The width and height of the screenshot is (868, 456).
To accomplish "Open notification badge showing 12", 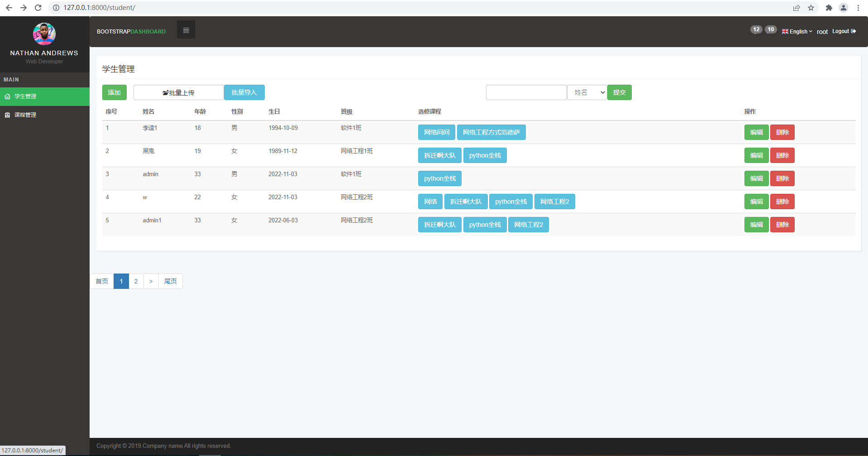I will coord(756,29).
